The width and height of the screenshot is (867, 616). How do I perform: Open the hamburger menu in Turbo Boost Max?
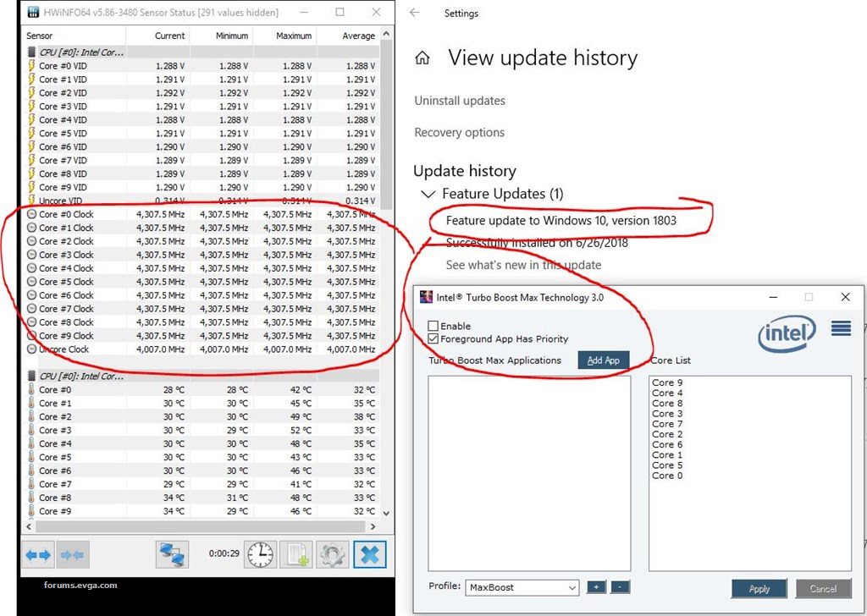pyautogui.click(x=841, y=328)
